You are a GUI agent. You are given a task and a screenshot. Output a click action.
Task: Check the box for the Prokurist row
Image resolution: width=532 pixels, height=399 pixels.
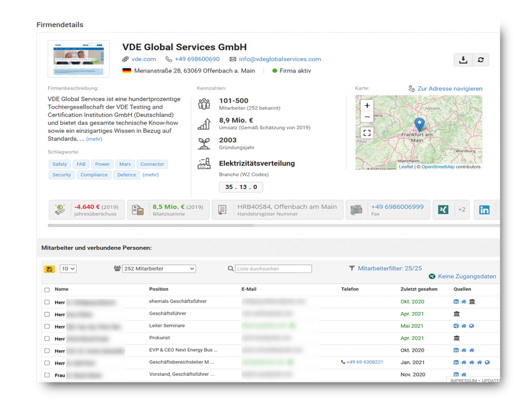coord(47,339)
